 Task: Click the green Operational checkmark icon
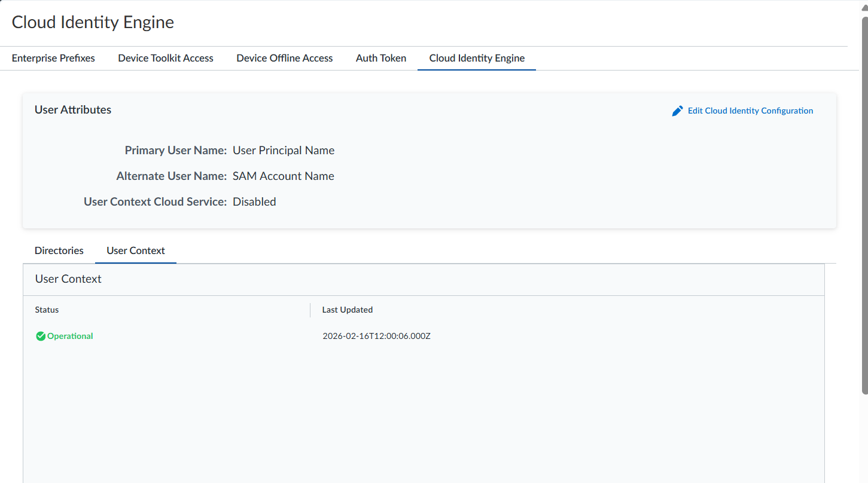pos(41,337)
